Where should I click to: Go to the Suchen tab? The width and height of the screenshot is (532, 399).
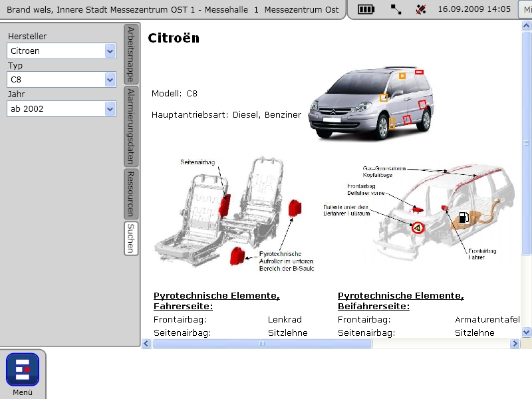coord(131,239)
